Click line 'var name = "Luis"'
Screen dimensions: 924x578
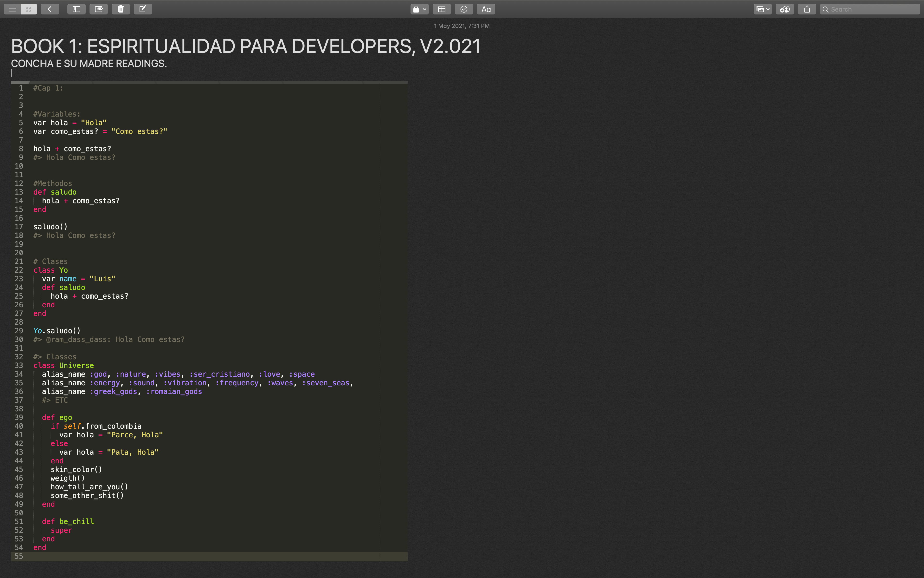click(x=79, y=279)
